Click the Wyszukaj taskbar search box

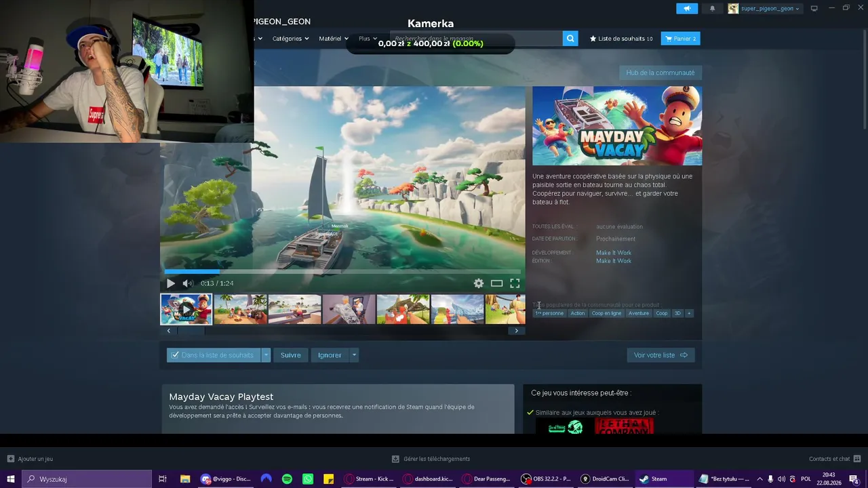87,479
